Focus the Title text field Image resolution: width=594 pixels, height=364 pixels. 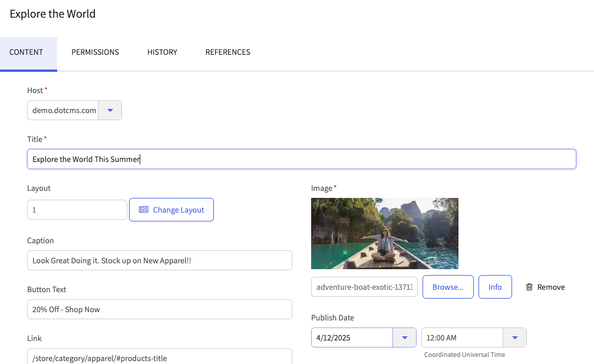click(x=301, y=159)
